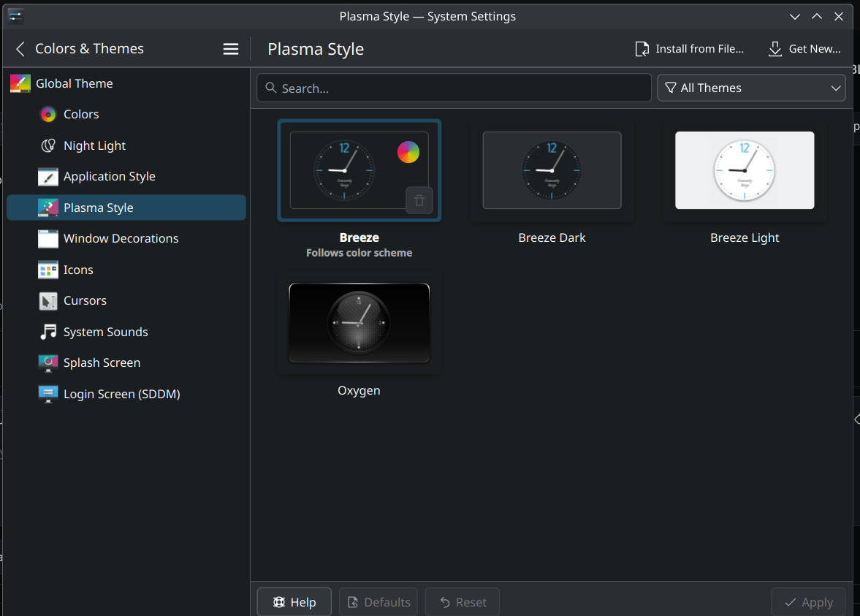860x616 pixels.
Task: Select Global Theme in the sidebar
Action: tap(74, 83)
